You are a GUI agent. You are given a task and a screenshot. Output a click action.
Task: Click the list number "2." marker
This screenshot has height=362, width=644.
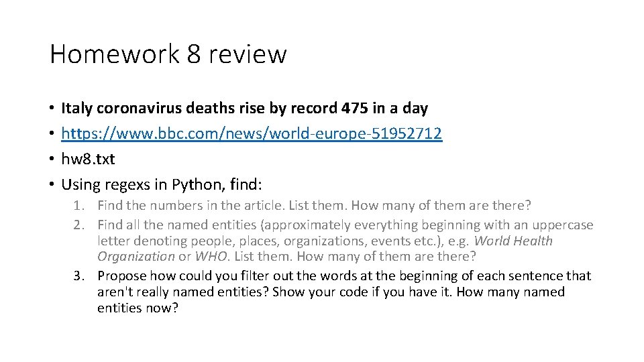click(84, 225)
